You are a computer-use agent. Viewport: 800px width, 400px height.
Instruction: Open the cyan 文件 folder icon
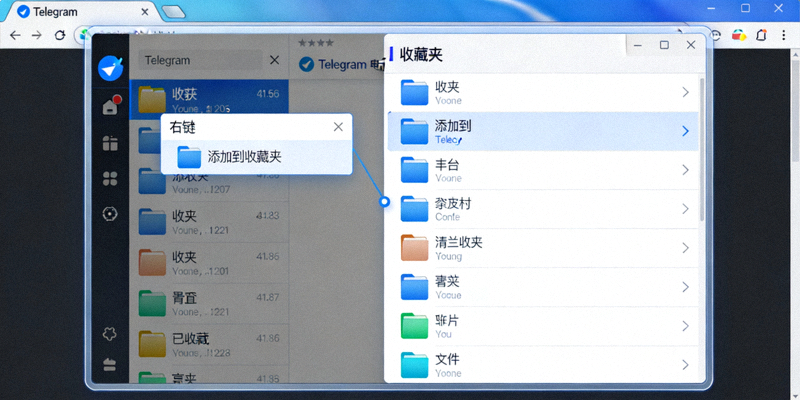coord(414,365)
